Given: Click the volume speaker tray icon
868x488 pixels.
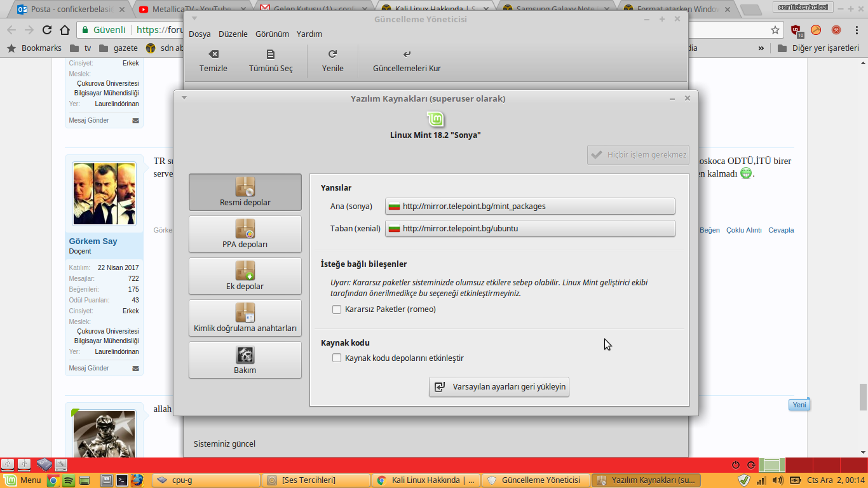Looking at the screenshot, I should point(778,480).
